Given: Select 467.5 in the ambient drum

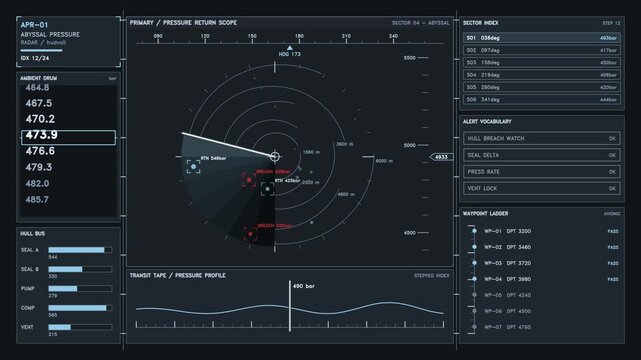Looking at the screenshot, I should pos(39,103).
